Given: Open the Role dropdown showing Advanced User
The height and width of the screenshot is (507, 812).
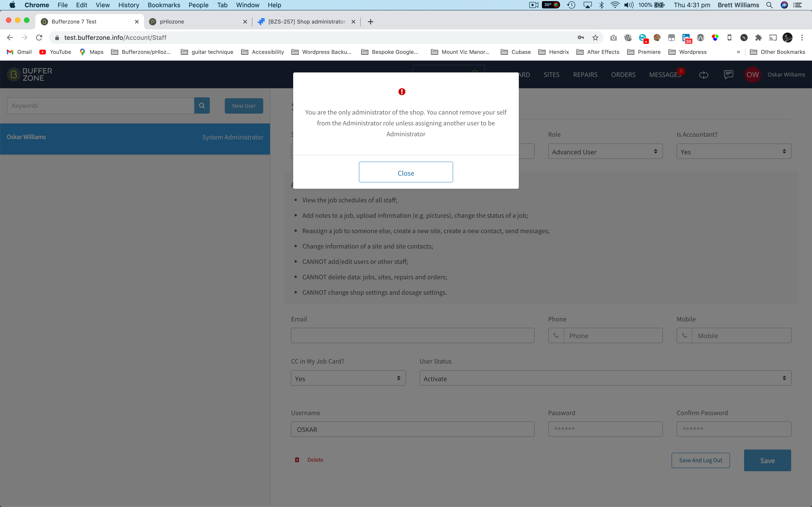Looking at the screenshot, I should pos(605,152).
